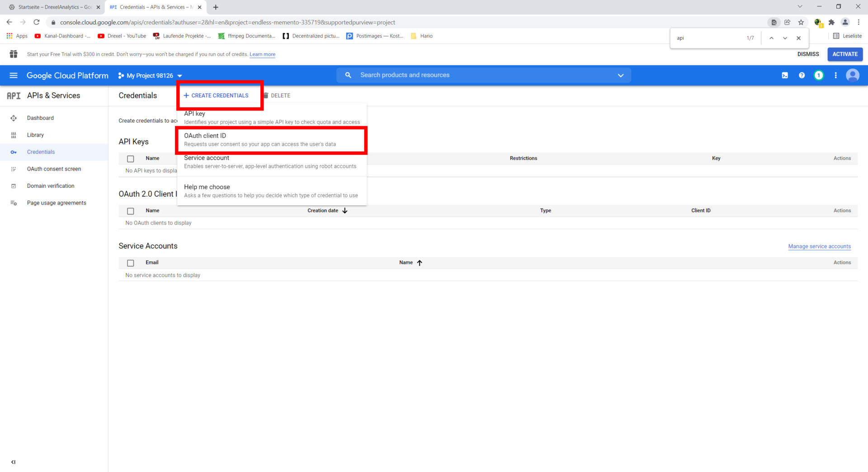Viewport: 868px width, 472px height.
Task: Choose OAuth client ID option
Action: (x=272, y=140)
